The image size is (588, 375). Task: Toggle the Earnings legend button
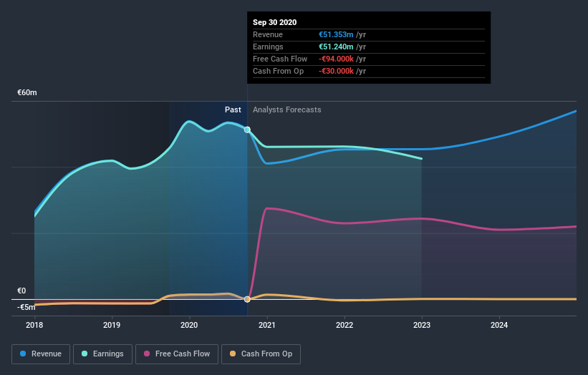click(102, 354)
